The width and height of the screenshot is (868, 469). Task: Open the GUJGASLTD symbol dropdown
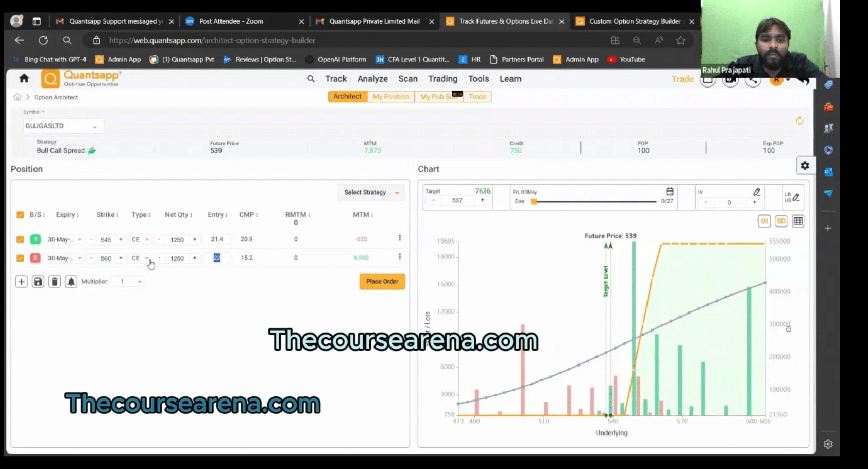63,126
